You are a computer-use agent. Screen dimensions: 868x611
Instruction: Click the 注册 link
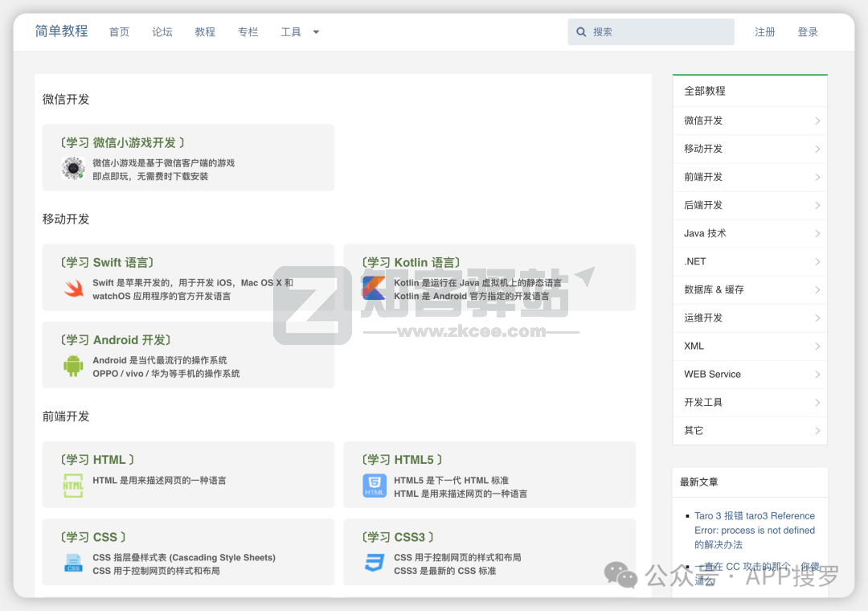(x=765, y=32)
